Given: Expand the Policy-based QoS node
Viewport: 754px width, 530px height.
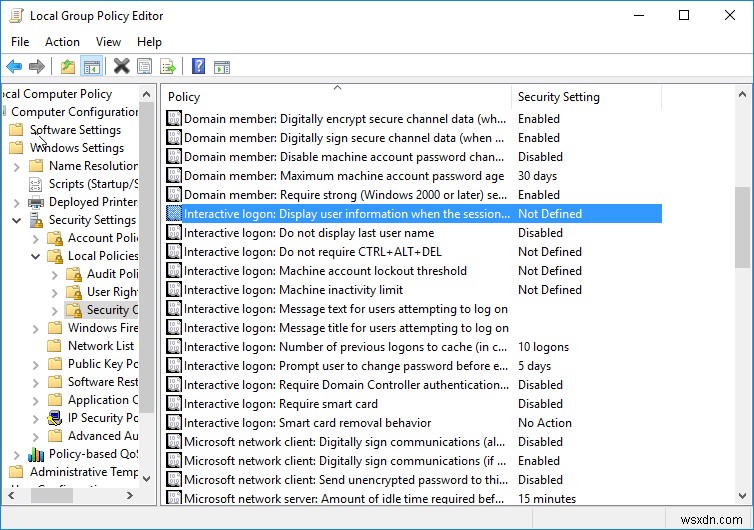Looking at the screenshot, I should click(x=17, y=455).
